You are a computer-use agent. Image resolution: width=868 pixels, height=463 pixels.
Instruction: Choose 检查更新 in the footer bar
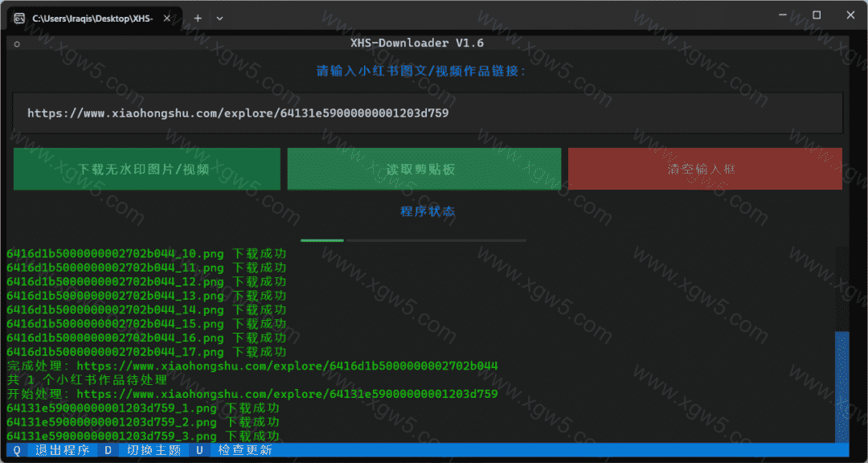tap(244, 450)
